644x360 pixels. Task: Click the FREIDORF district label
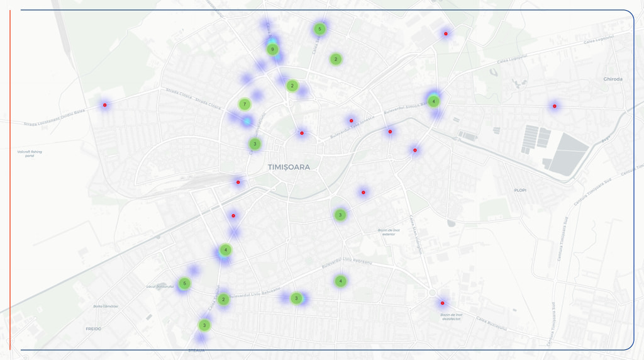[x=93, y=329]
